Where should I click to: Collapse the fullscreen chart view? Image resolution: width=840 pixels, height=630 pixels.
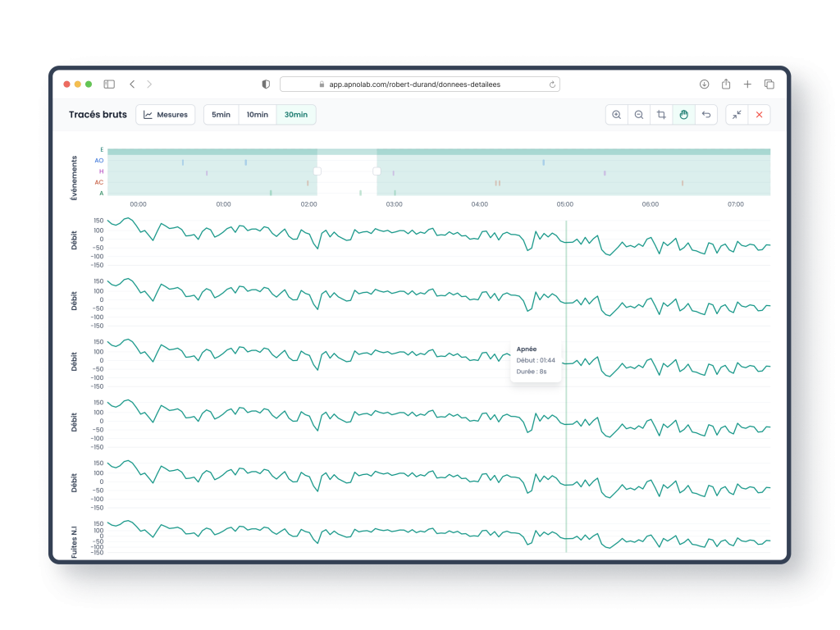tap(737, 115)
